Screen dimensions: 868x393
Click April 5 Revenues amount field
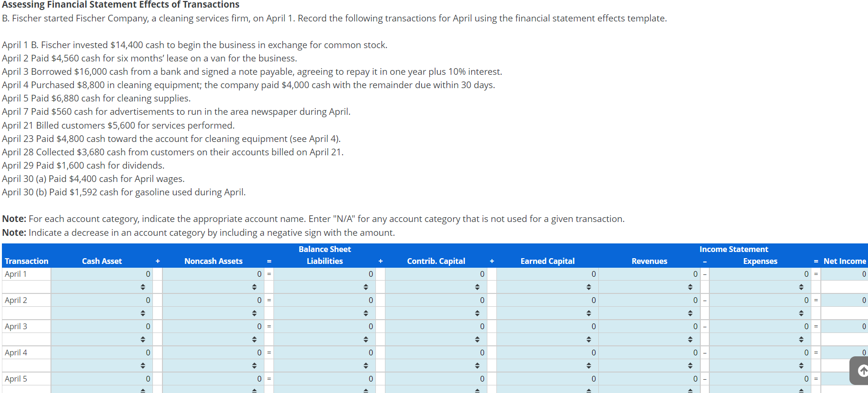click(649, 379)
